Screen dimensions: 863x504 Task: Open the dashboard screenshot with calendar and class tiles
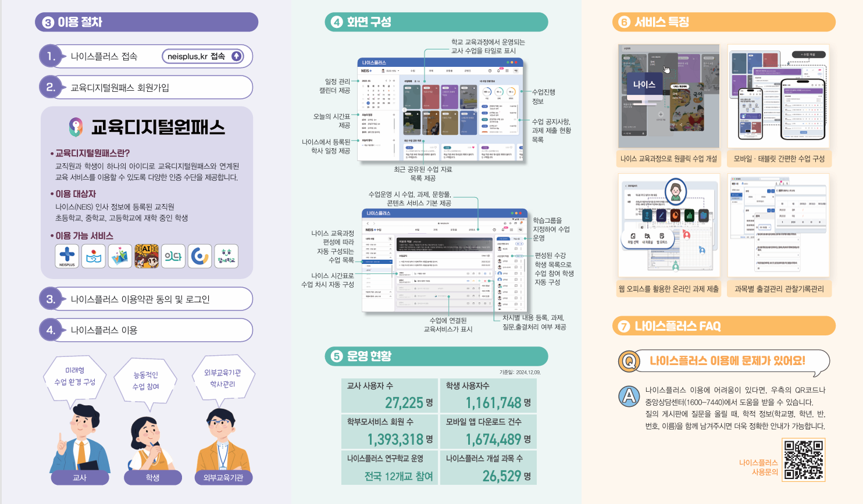[440, 109]
